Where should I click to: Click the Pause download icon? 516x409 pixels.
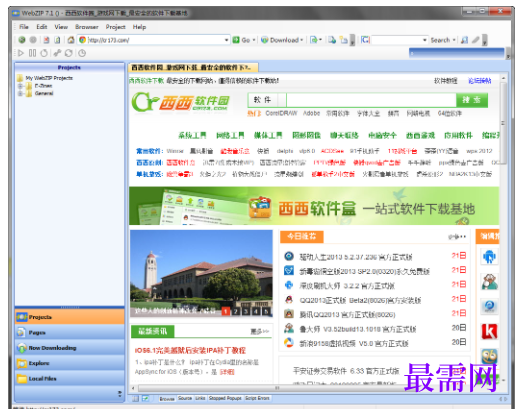pyautogui.click(x=32, y=53)
